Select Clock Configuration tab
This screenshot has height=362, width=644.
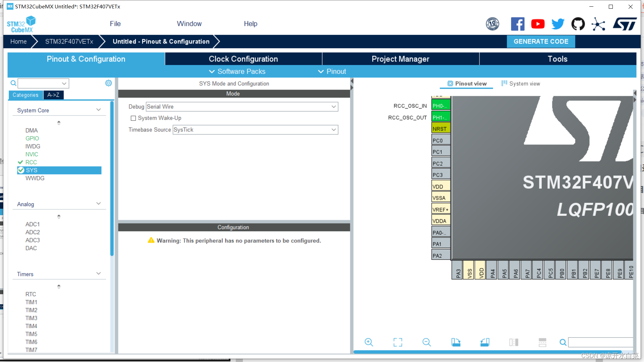[243, 59]
